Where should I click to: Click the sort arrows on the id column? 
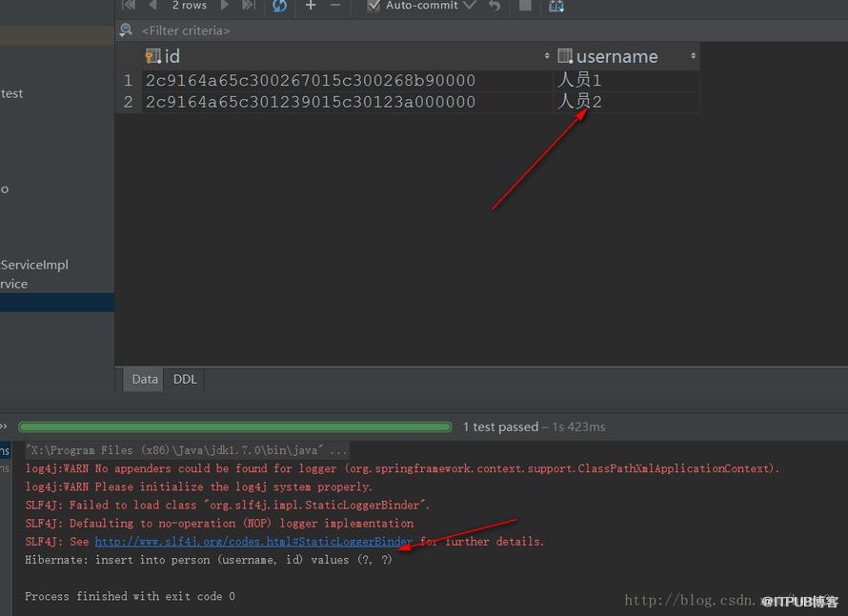pos(547,55)
